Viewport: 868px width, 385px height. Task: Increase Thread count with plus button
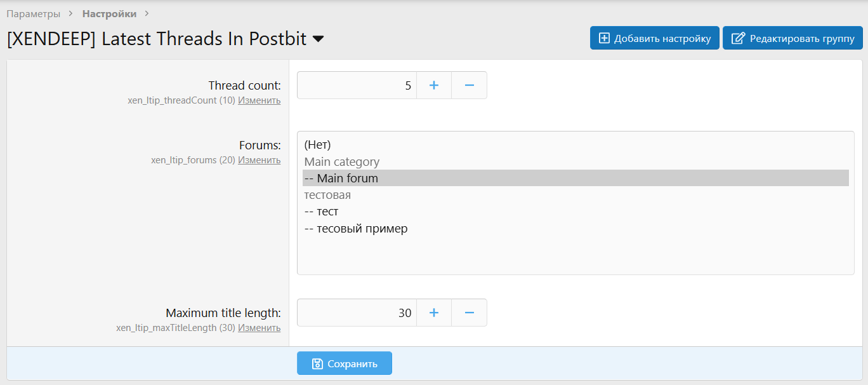click(434, 85)
